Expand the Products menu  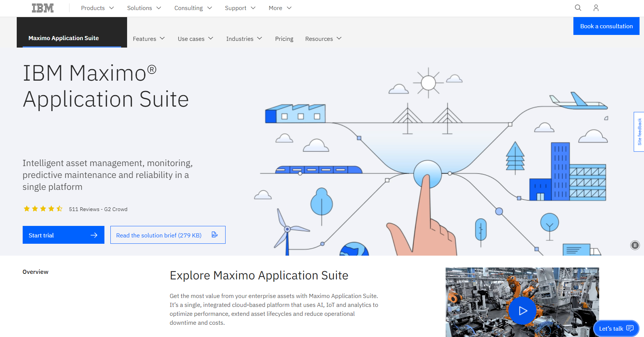(x=97, y=8)
